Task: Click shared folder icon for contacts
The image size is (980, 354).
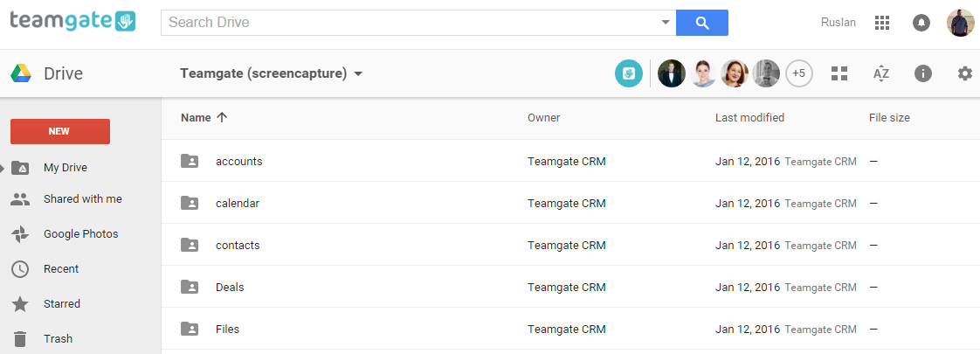Action: click(x=190, y=245)
